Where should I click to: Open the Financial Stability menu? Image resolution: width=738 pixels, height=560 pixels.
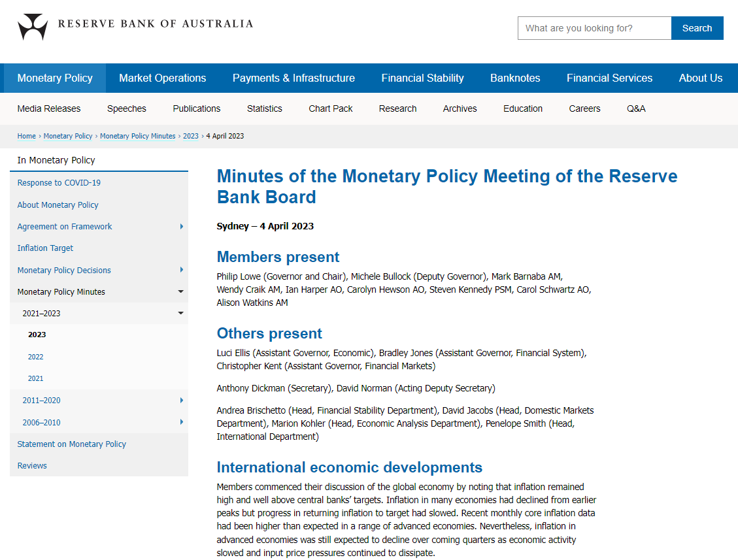pos(422,78)
